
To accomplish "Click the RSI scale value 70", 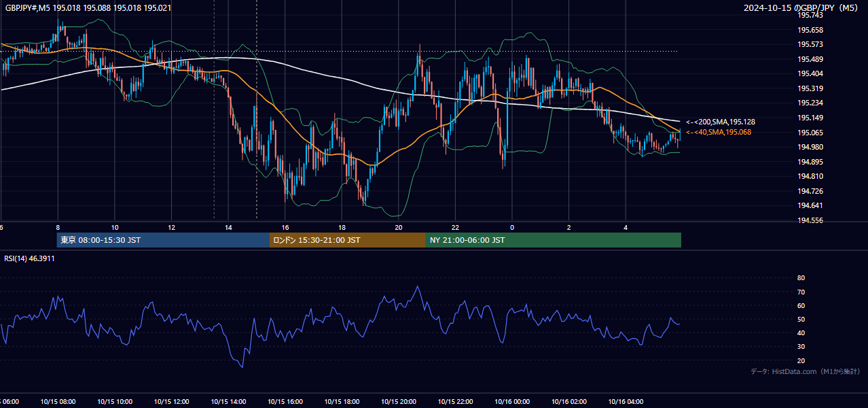I will 801,292.
